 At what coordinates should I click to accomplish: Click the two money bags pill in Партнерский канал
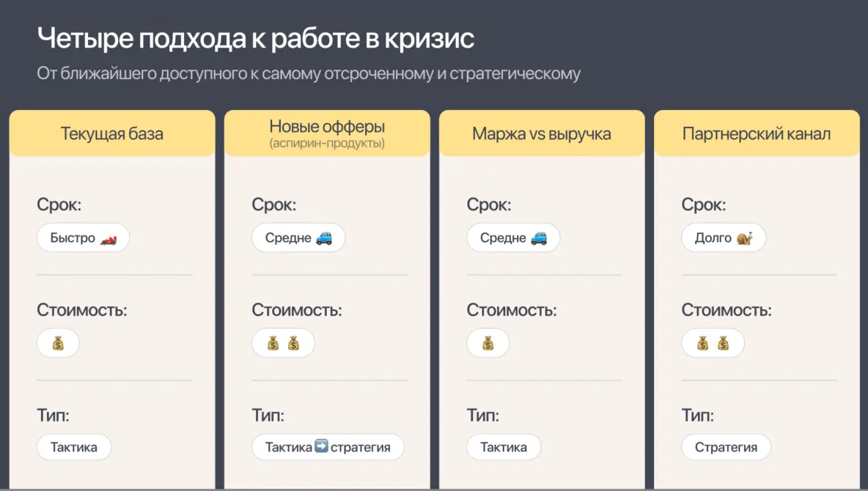click(713, 343)
